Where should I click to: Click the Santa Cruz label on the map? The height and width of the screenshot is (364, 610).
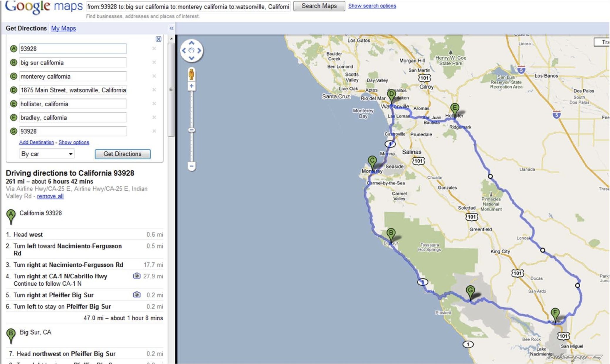click(336, 96)
